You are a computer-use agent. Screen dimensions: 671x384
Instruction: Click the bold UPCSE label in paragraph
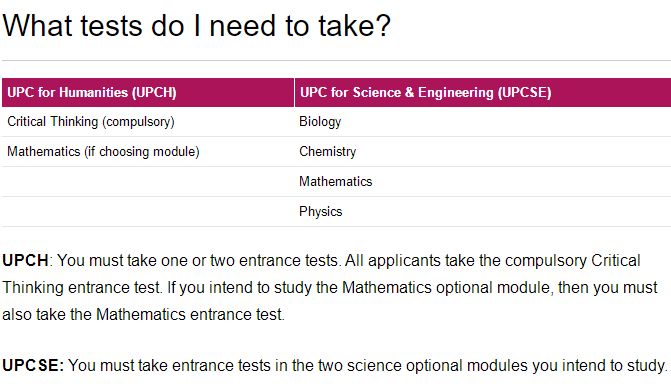coord(33,366)
